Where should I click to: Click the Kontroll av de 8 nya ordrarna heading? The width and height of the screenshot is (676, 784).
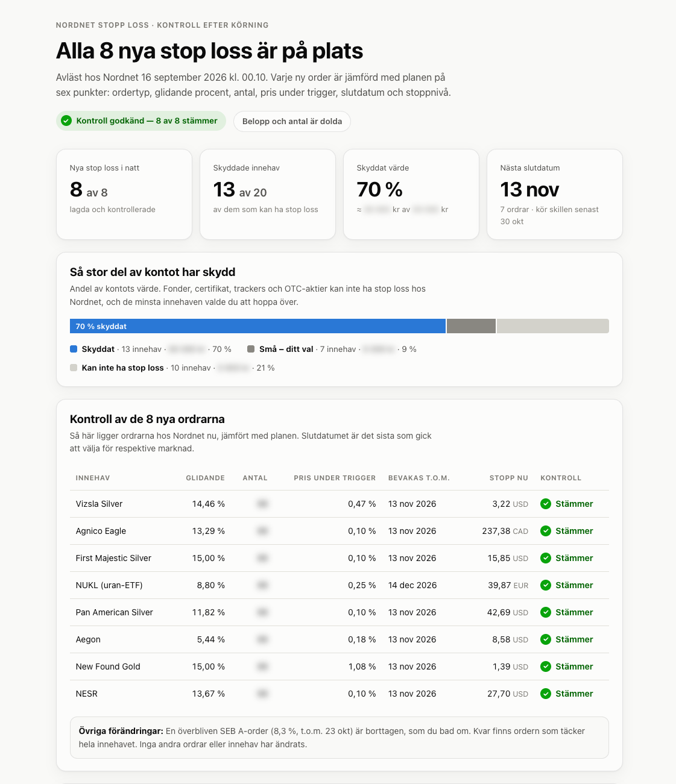click(147, 419)
